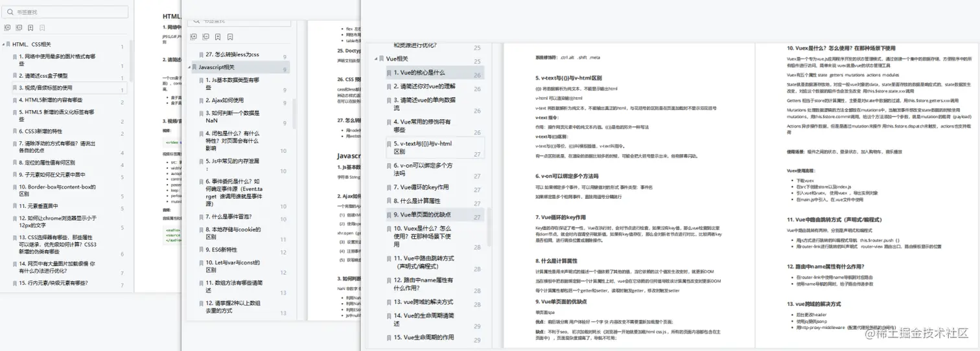Click heading '13. vue跨域的解决方式' in document
The image size is (980, 351).
[814, 304]
